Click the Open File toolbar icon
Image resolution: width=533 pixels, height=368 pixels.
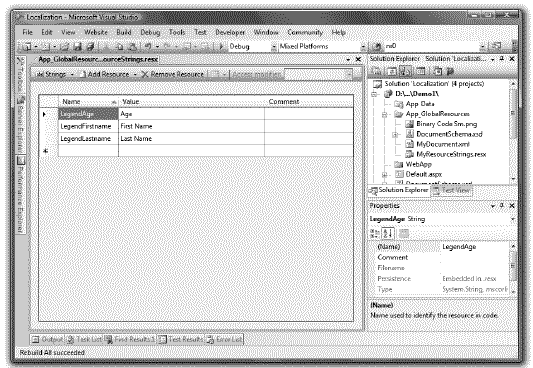point(65,47)
